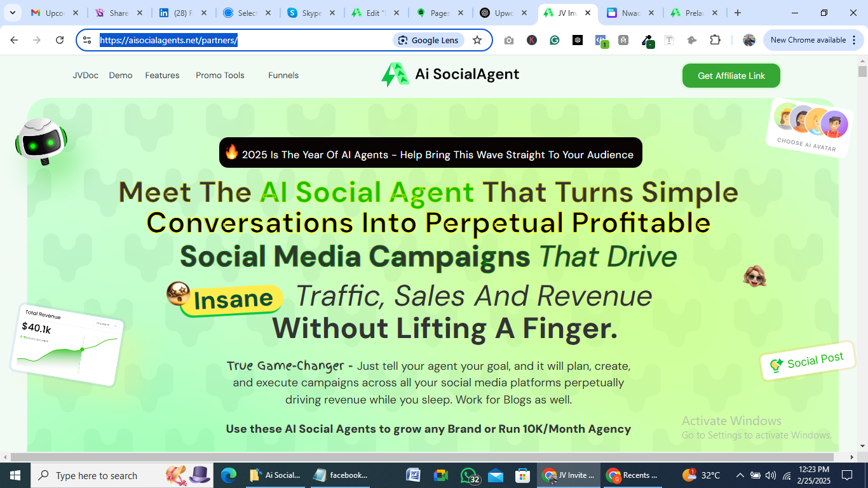868x488 pixels.
Task: Expand the tab search dropdown arrow
Action: tap(12, 13)
